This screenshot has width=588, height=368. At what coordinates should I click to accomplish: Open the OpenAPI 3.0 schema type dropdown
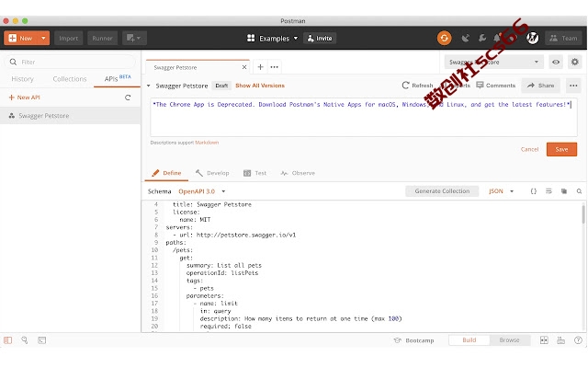click(202, 191)
